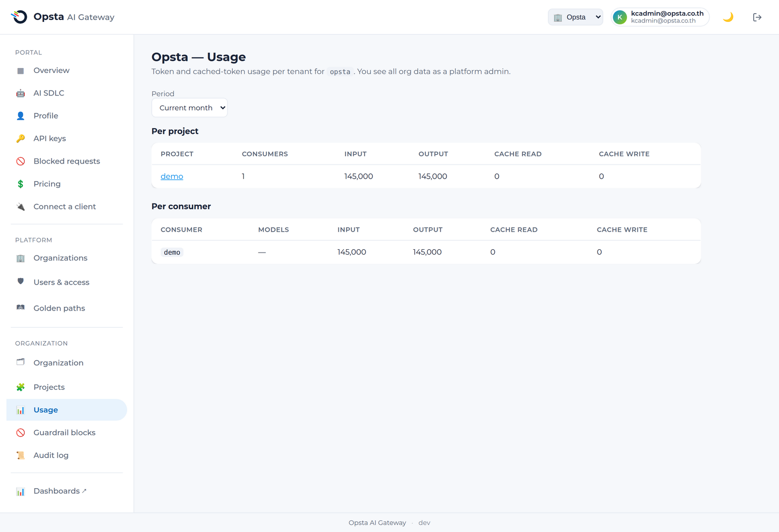
Task: Click the Guardrail blocks prohibited icon
Action: pos(20,433)
